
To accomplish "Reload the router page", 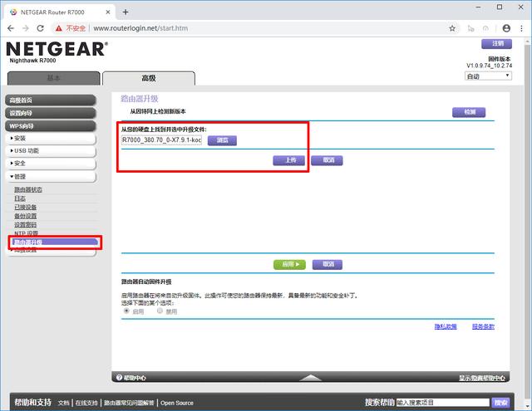I will point(41,28).
